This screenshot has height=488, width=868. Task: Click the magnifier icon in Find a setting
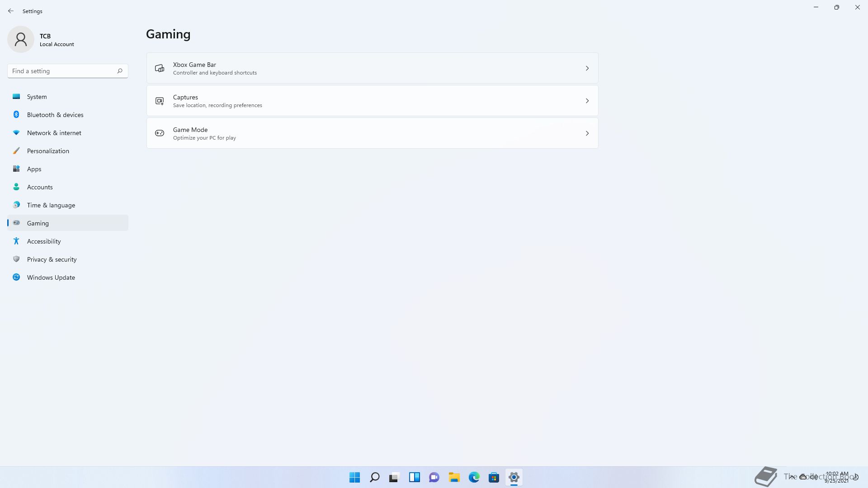[x=120, y=71]
